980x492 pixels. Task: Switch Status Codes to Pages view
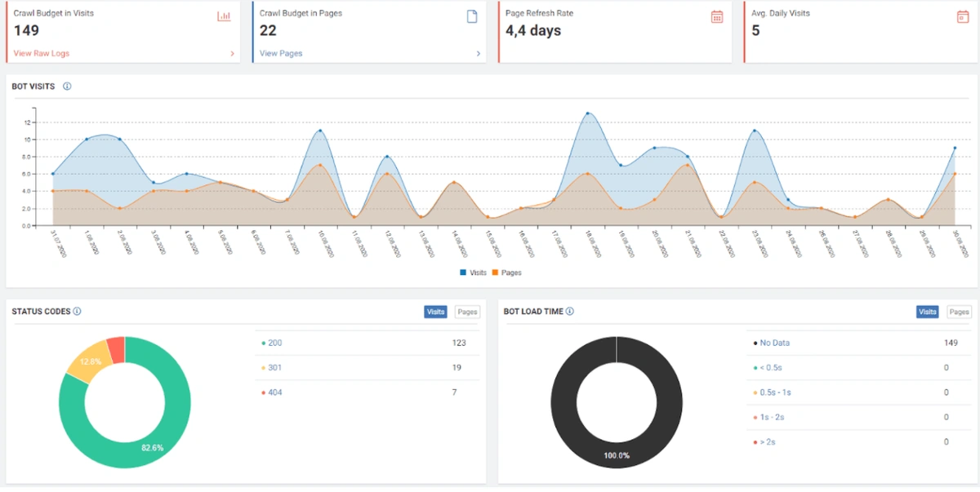pos(467,312)
